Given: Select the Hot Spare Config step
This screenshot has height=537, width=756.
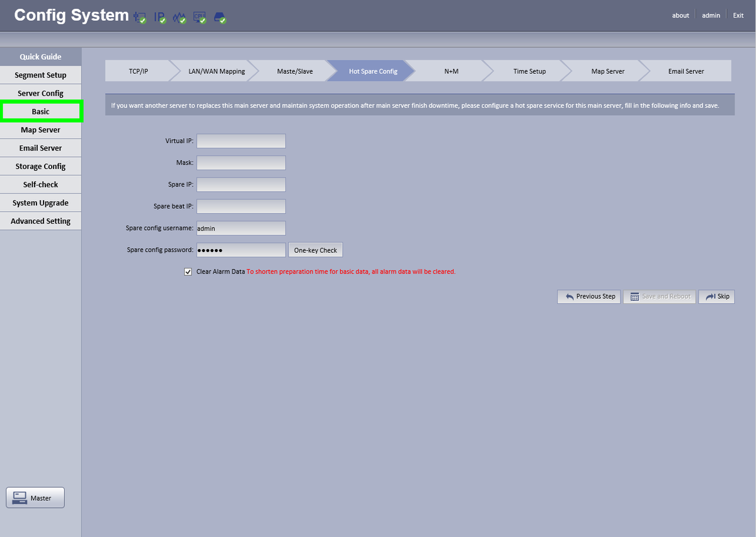Looking at the screenshot, I should point(373,71).
